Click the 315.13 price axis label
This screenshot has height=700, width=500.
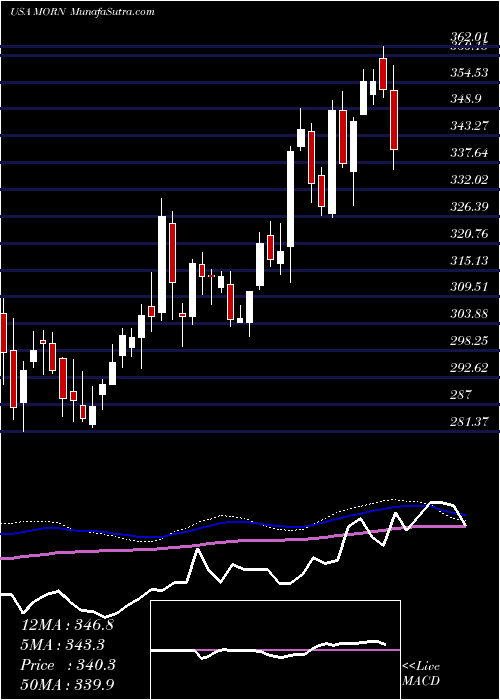point(469,260)
